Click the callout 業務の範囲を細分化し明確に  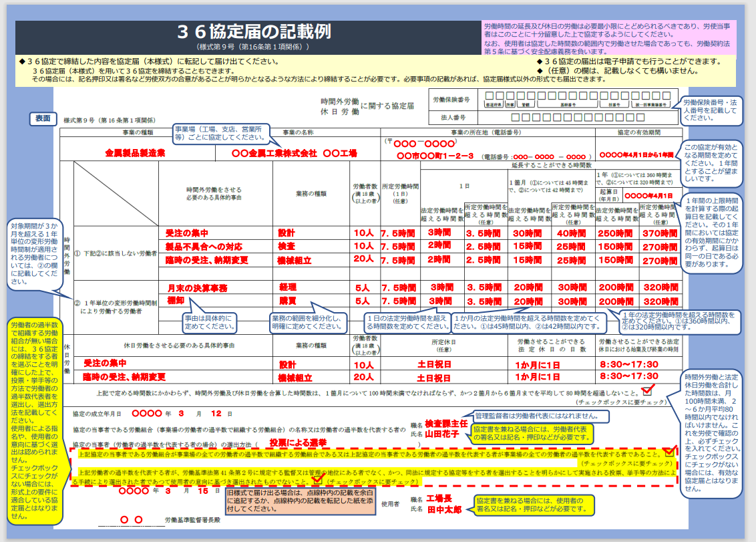tap(308, 322)
